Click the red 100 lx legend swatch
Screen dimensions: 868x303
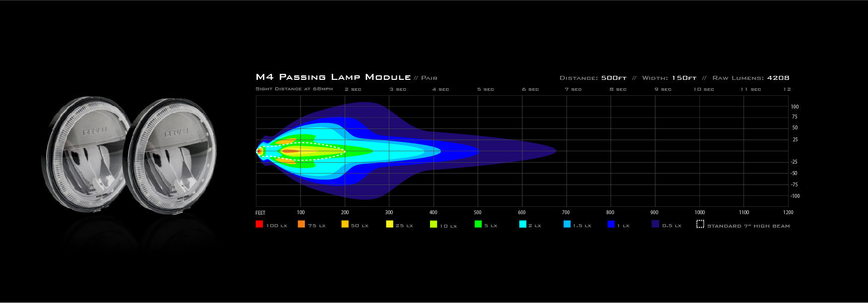tap(259, 224)
